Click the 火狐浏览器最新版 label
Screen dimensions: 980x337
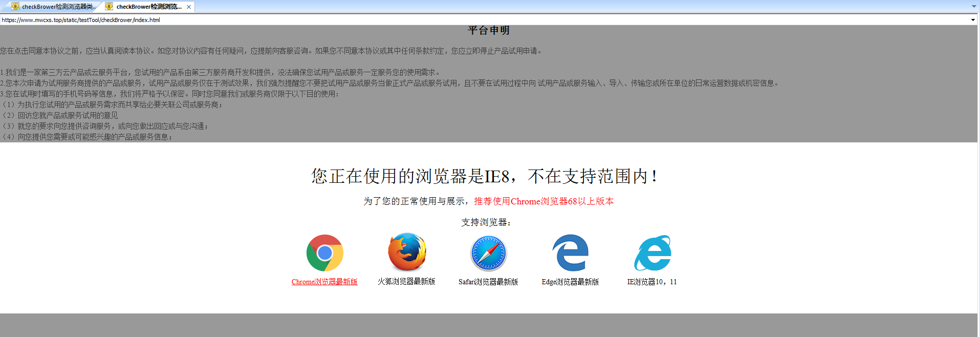(x=406, y=282)
